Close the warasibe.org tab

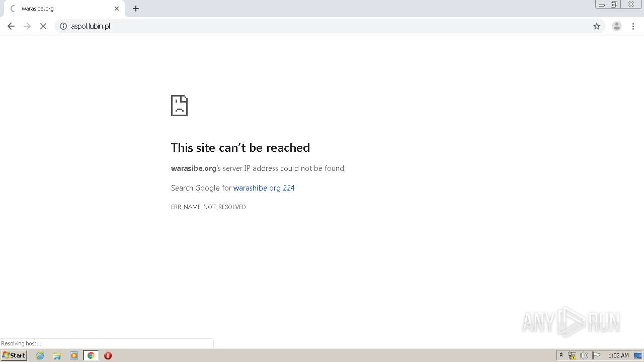tap(117, 9)
